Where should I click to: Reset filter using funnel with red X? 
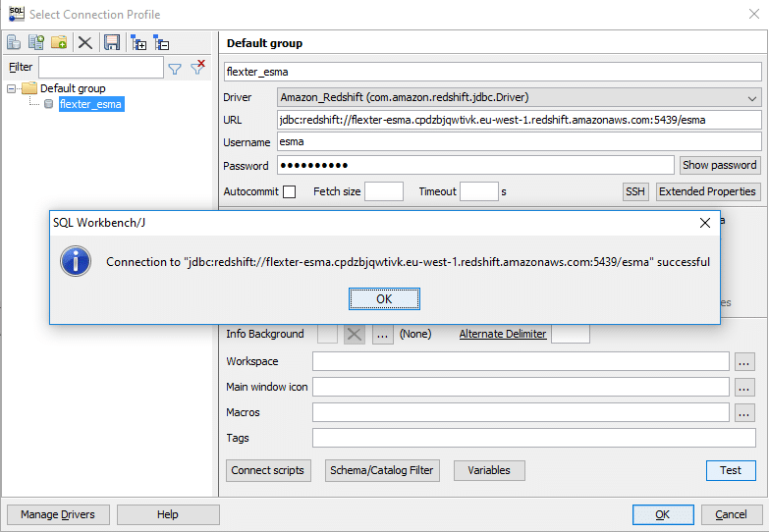tap(198, 67)
